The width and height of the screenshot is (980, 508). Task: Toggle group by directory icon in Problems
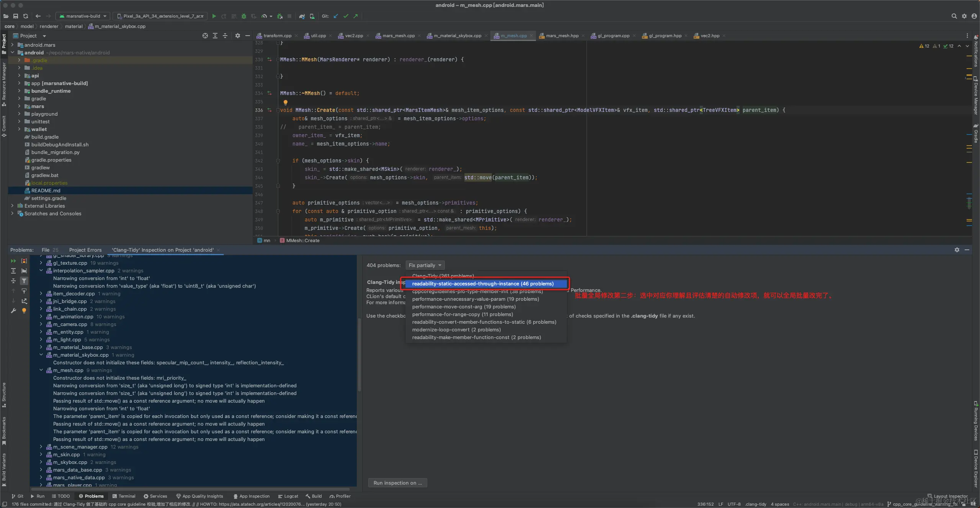click(24, 271)
